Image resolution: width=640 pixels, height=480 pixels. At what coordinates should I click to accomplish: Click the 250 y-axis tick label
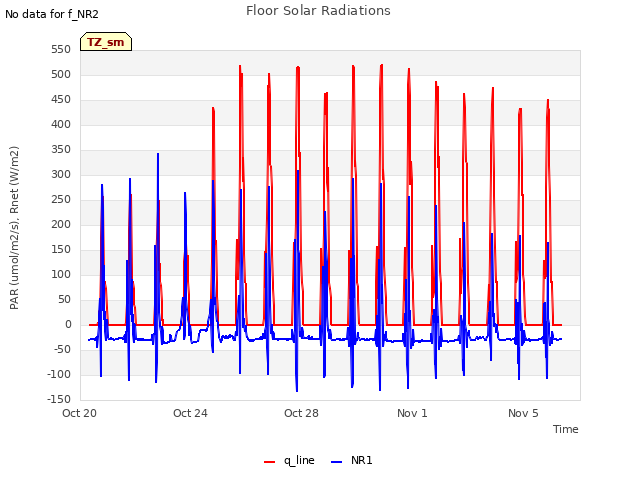[x=61, y=200]
